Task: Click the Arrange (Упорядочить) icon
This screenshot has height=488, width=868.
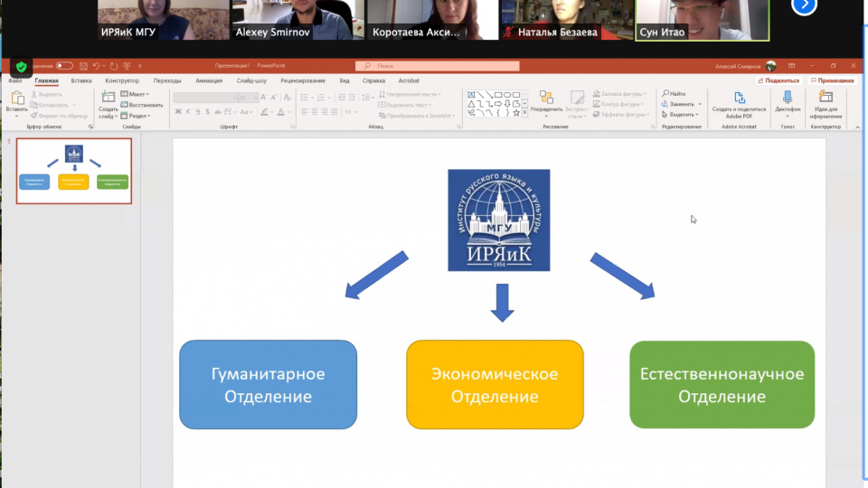Action: pos(546,98)
